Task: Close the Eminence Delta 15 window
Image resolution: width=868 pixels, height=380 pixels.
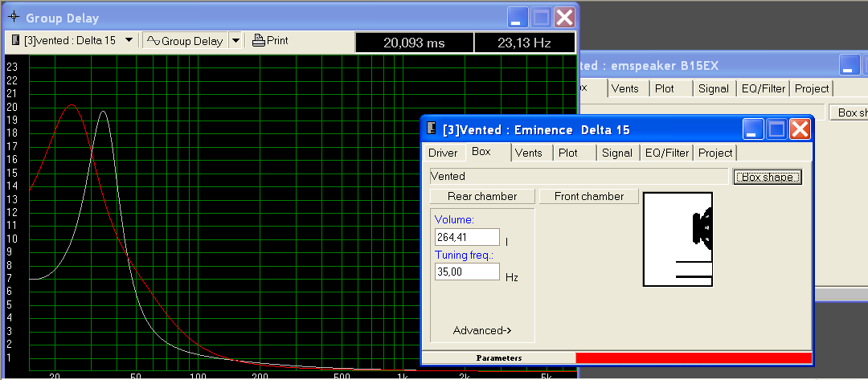Action: point(800,129)
